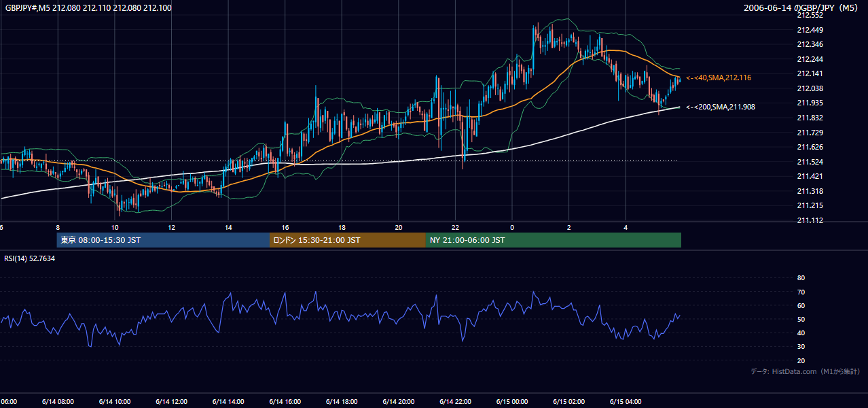
Task: Click the 6/14 16:00 date label
Action: pos(285,401)
